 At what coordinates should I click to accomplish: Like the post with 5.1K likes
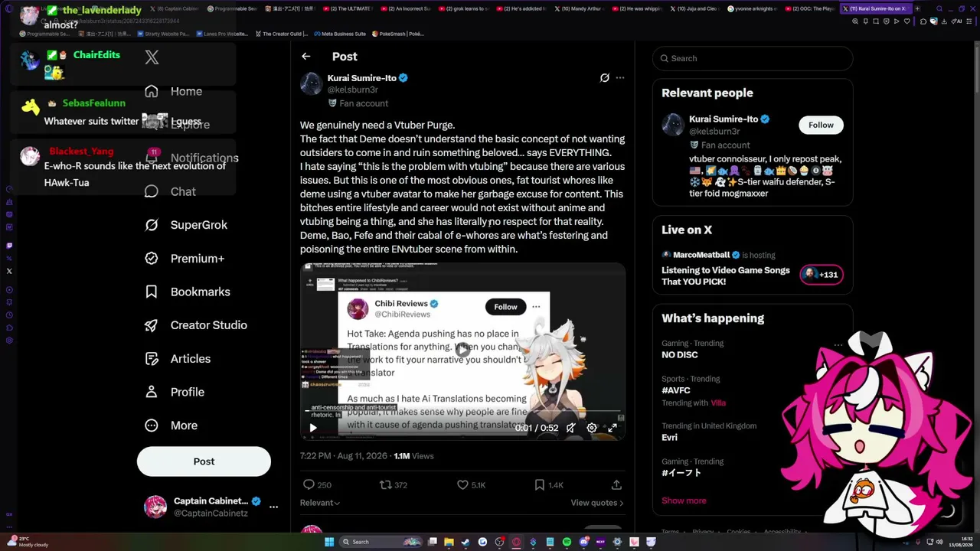click(471, 484)
